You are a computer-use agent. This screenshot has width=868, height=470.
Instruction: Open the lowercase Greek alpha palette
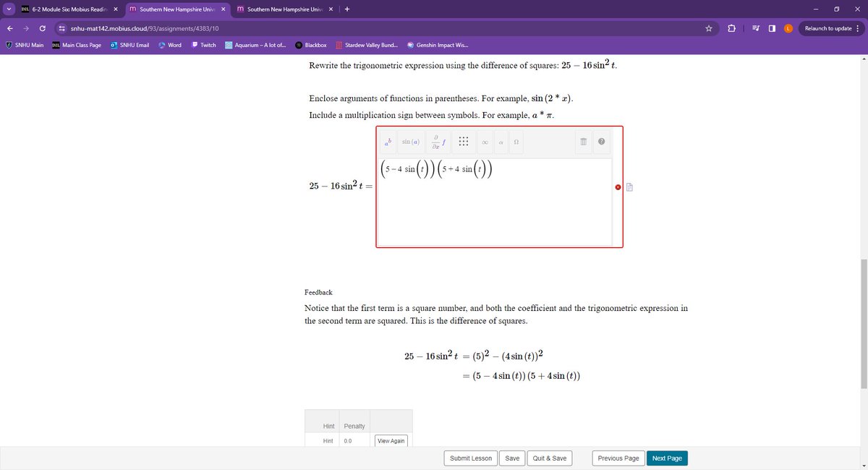[501, 142]
